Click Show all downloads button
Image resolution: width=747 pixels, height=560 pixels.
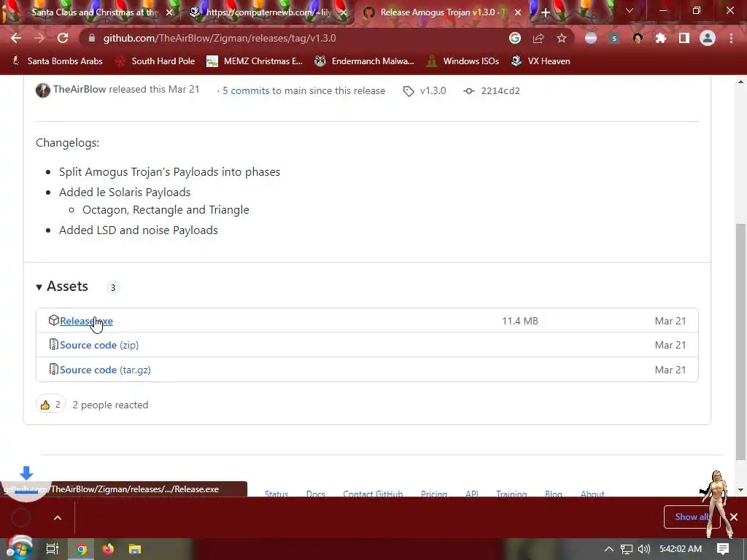coord(692,517)
